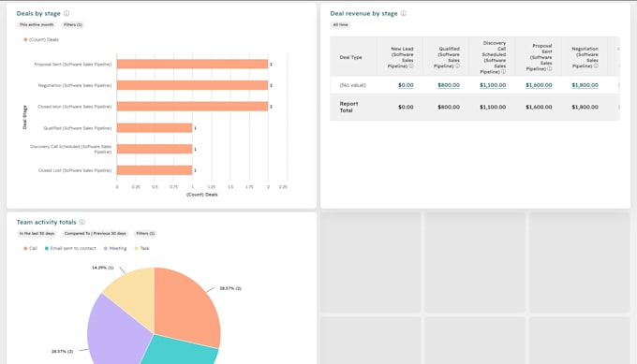Click 'Report Total' row label
Screen dimensions: 637x364
click(x=348, y=107)
